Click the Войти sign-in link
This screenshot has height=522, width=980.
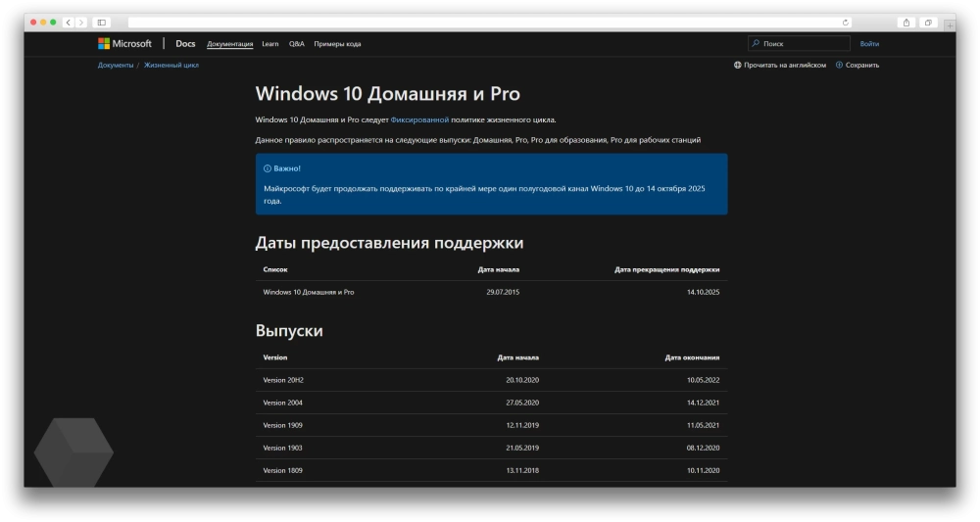(869, 44)
